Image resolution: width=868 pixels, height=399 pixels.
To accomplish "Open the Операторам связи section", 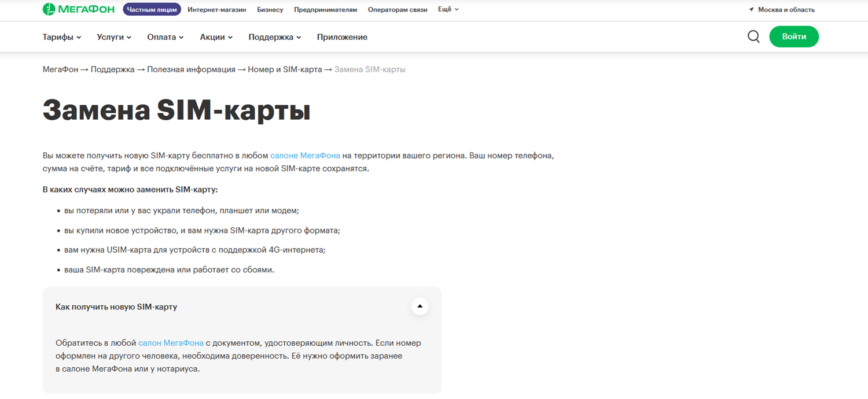I will point(398,10).
